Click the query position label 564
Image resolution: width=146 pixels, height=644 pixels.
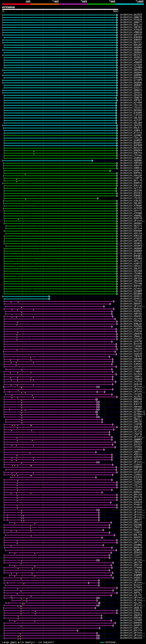click(x=115, y=11)
